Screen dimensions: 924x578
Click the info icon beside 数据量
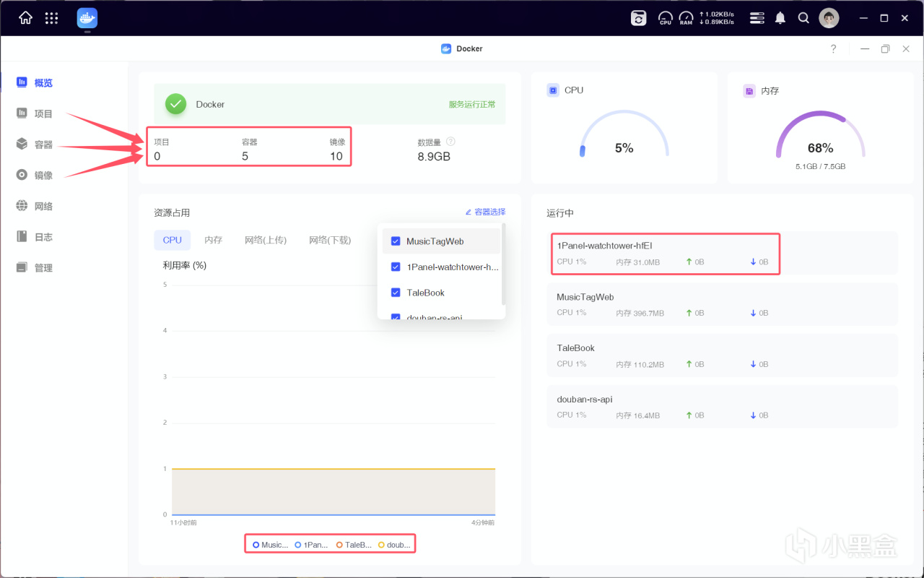(x=450, y=142)
